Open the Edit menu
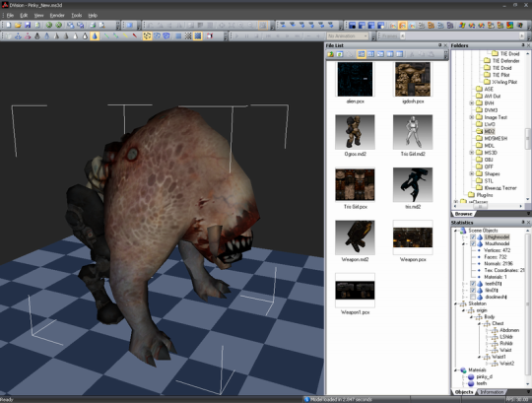The height and width of the screenshot is (403, 532). click(24, 15)
